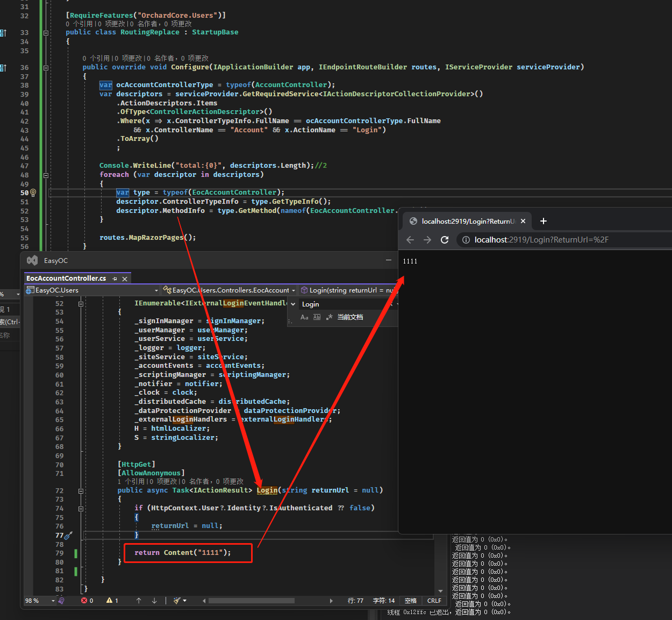This screenshot has width=672, height=620.
Task: Toggle regular expressions in find box
Action: [329, 317]
